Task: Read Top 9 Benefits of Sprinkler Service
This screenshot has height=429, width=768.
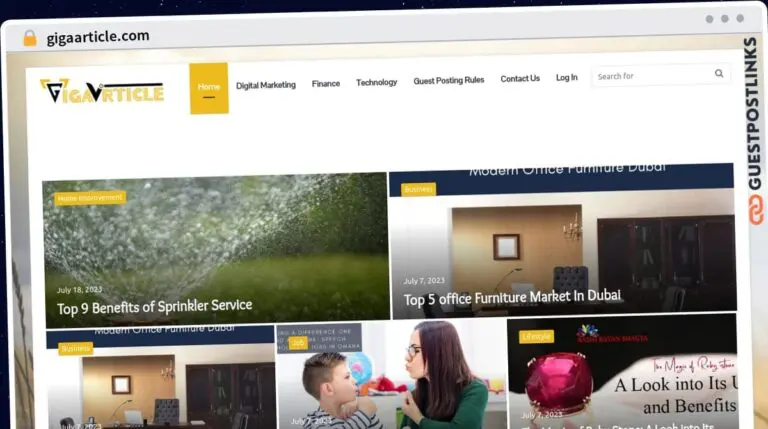Action: click(x=154, y=307)
